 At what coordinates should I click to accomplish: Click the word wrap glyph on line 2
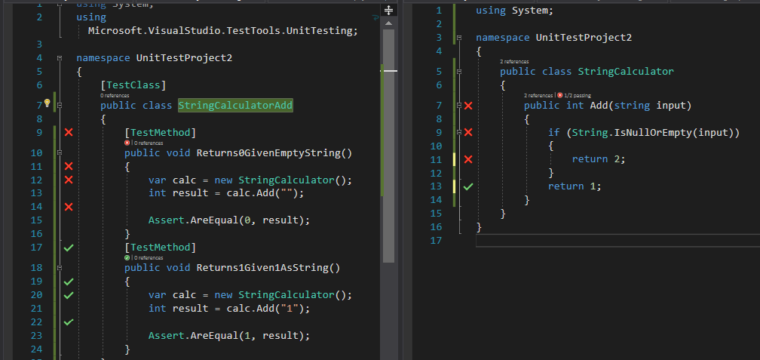(376, 17)
